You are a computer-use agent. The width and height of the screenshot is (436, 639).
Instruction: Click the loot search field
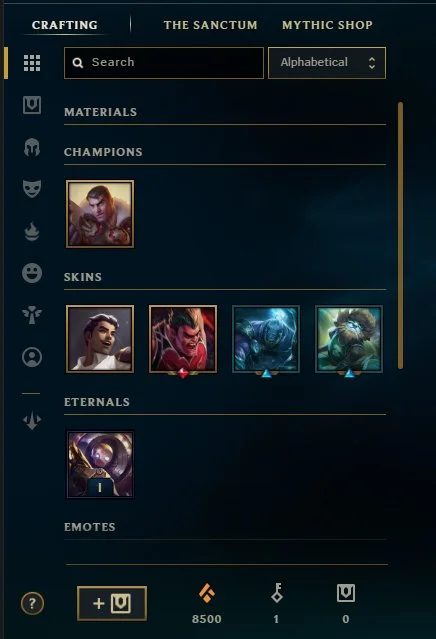pyautogui.click(x=164, y=63)
